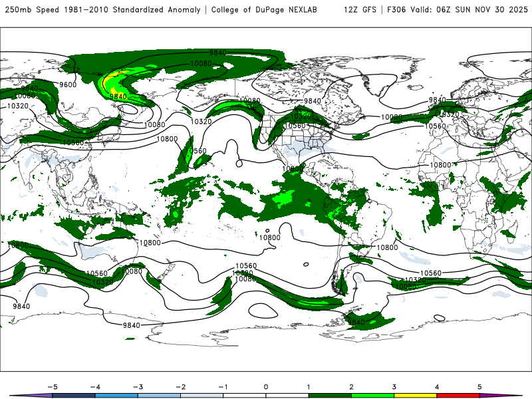Click the "9600" contour label on the map
The image size is (532, 399).
[x=68, y=85]
